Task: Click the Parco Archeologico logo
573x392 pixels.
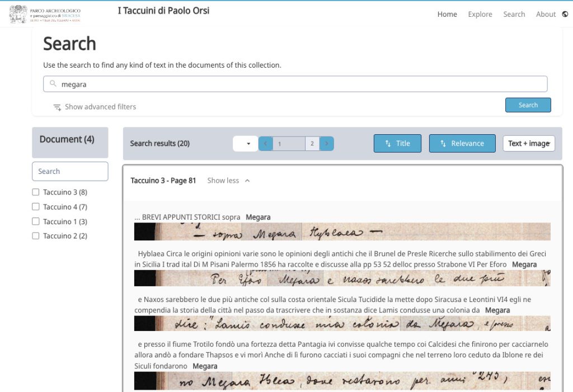Action: pyautogui.click(x=45, y=14)
